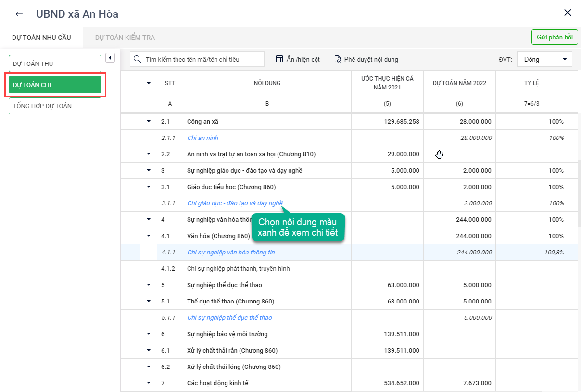Open header dropdown arrow beside STT column
The width and height of the screenshot is (581, 392).
tap(149, 83)
